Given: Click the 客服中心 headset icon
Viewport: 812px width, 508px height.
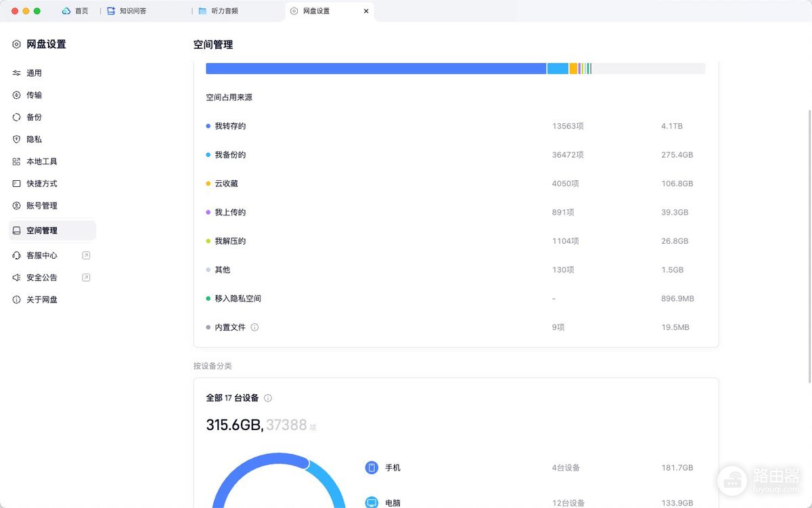Looking at the screenshot, I should point(16,256).
